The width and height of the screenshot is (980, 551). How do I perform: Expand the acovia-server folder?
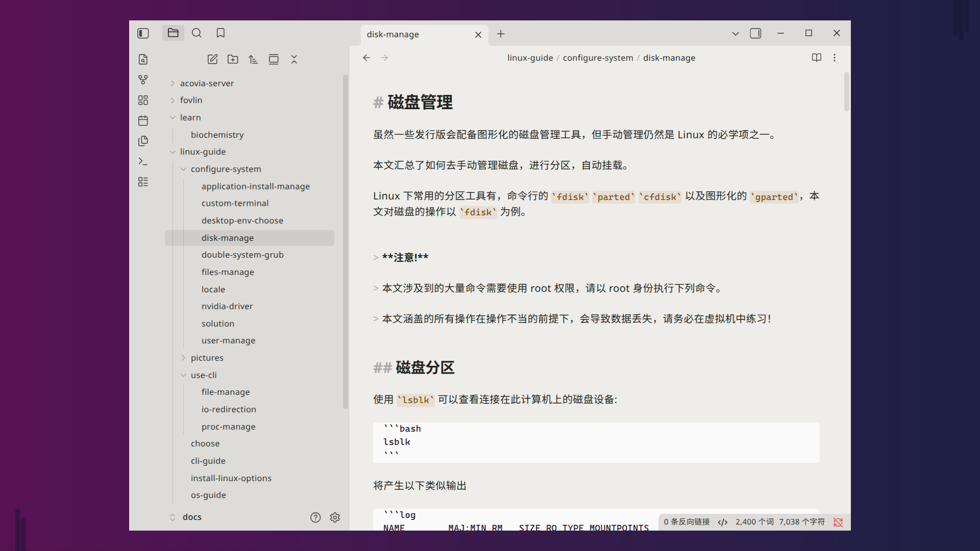(173, 83)
